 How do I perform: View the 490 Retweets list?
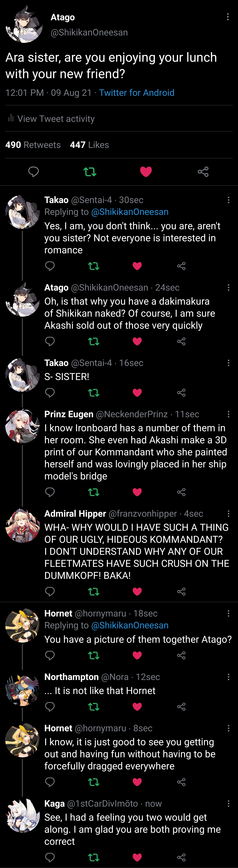point(33,145)
